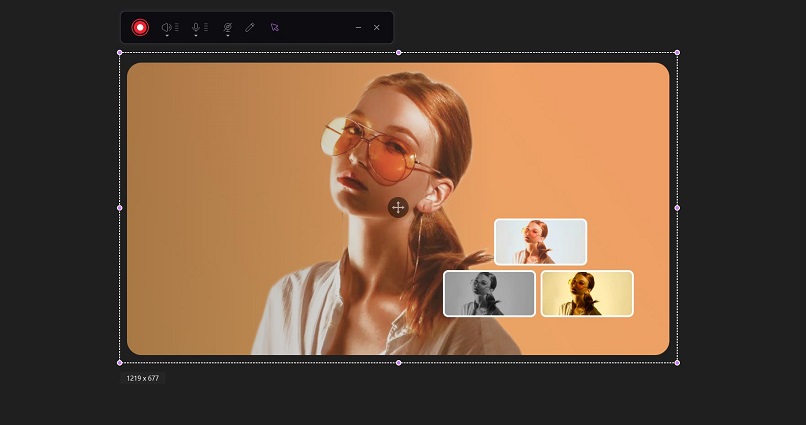Click the bottom-right corner resize handle
The height and width of the screenshot is (425, 806).
pos(677,362)
